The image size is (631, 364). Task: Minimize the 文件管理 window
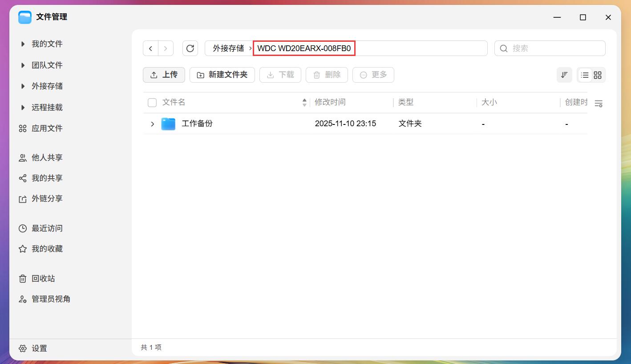[x=558, y=17]
